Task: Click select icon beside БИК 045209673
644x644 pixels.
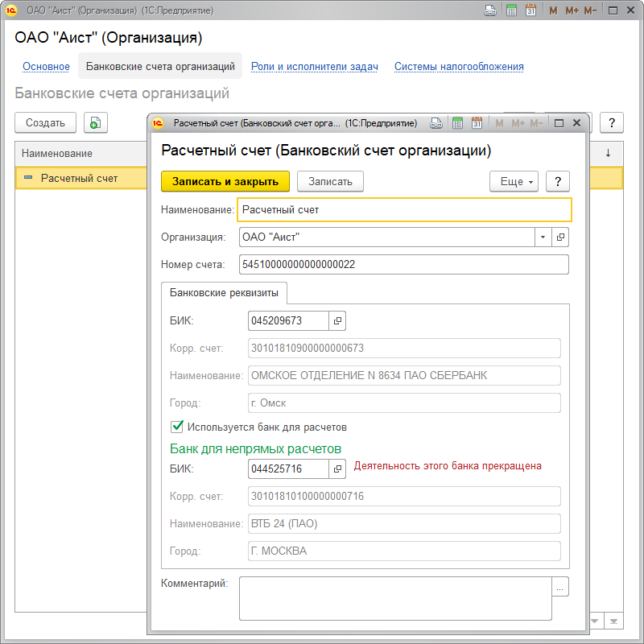Action: (338, 320)
